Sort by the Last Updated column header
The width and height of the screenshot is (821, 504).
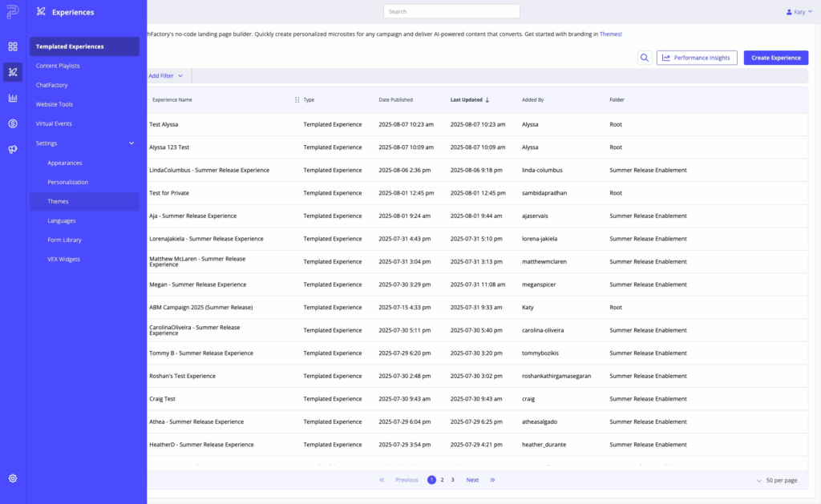coord(470,100)
